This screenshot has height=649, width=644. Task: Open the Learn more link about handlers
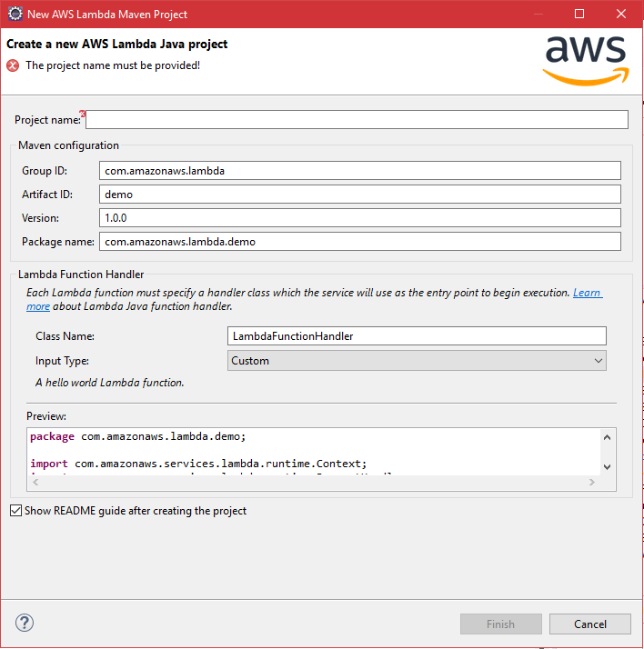point(588,293)
